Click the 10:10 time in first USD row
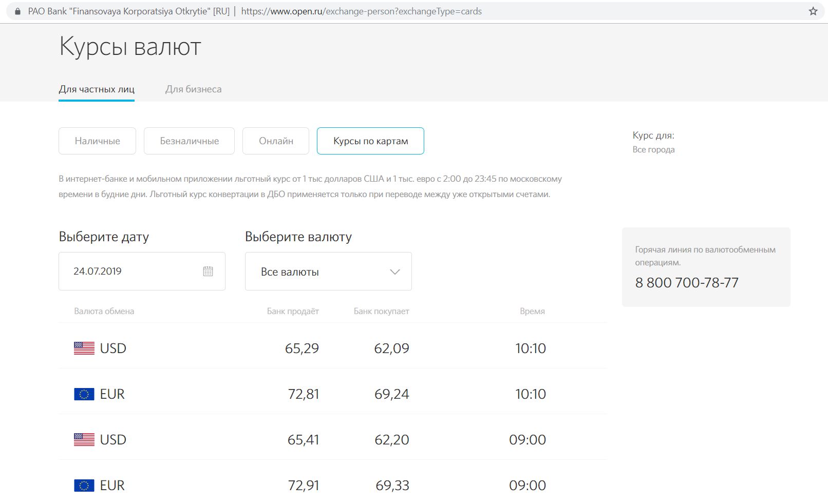This screenshot has height=504, width=828. [x=531, y=348]
